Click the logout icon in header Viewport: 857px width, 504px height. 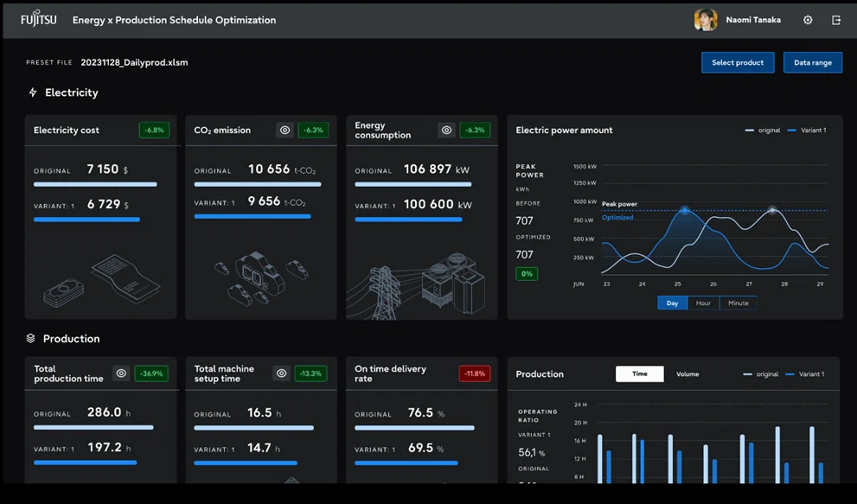click(x=835, y=20)
